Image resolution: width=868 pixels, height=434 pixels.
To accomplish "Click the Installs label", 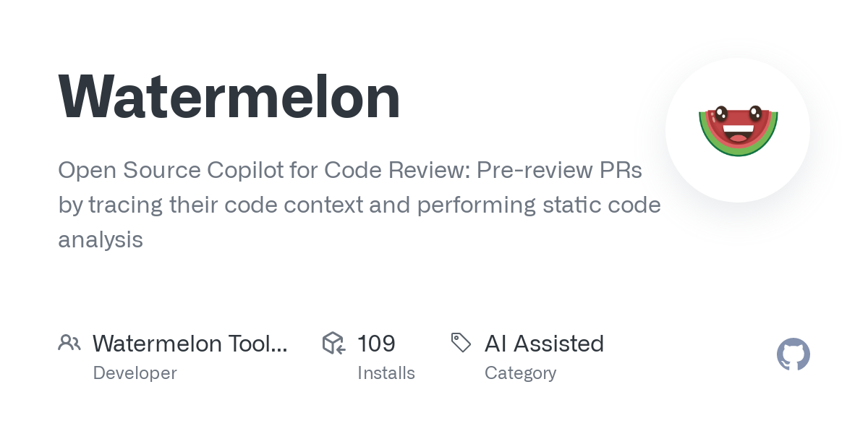I will (x=386, y=373).
